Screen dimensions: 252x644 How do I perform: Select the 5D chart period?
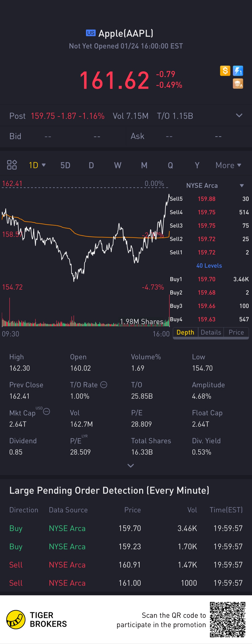click(x=65, y=165)
